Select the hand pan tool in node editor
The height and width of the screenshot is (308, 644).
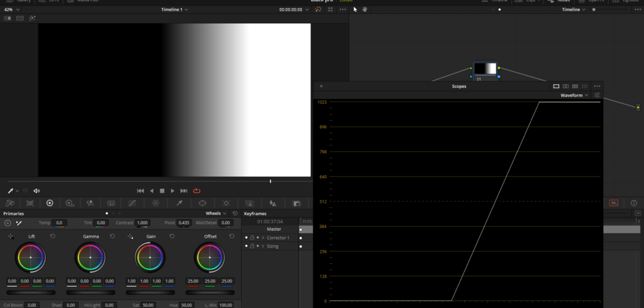tap(364, 9)
